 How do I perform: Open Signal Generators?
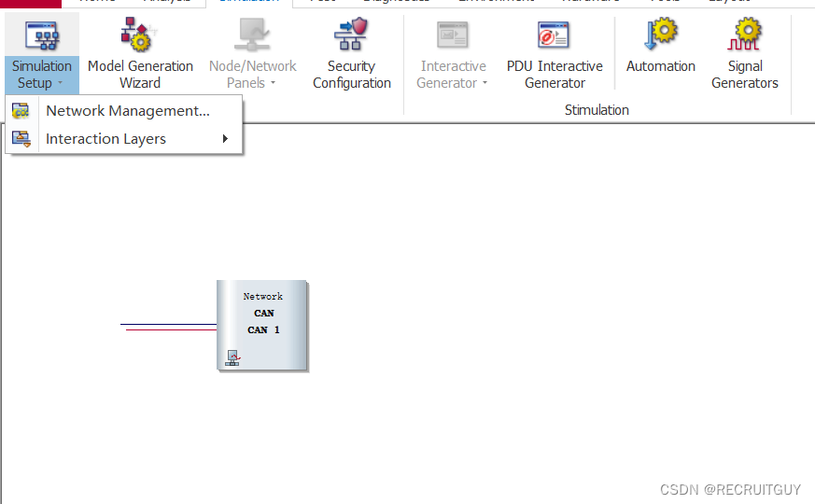click(744, 54)
